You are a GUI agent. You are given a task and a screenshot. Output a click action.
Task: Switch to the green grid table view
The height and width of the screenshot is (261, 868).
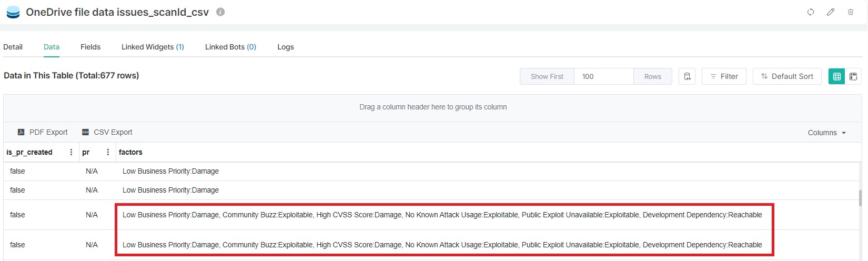point(836,76)
